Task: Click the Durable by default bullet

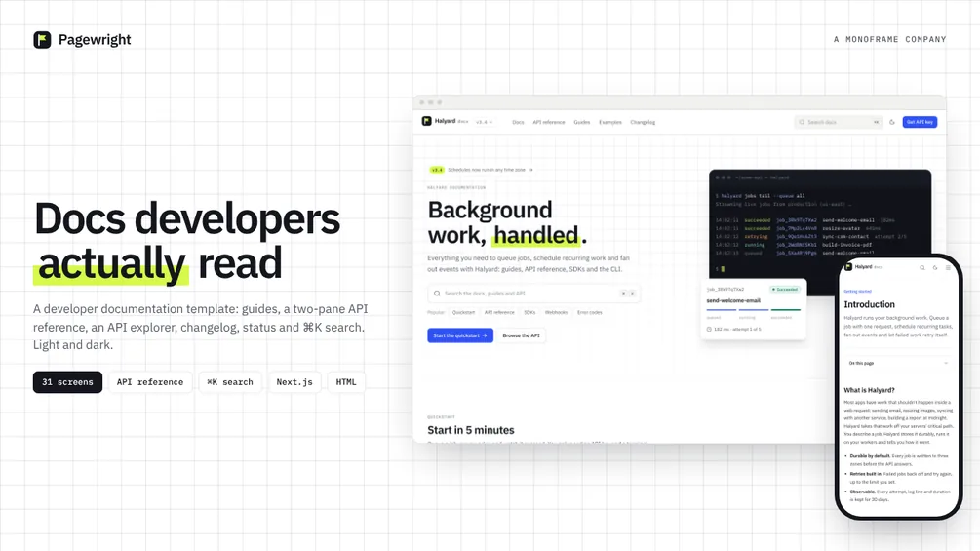Action: pos(897,460)
